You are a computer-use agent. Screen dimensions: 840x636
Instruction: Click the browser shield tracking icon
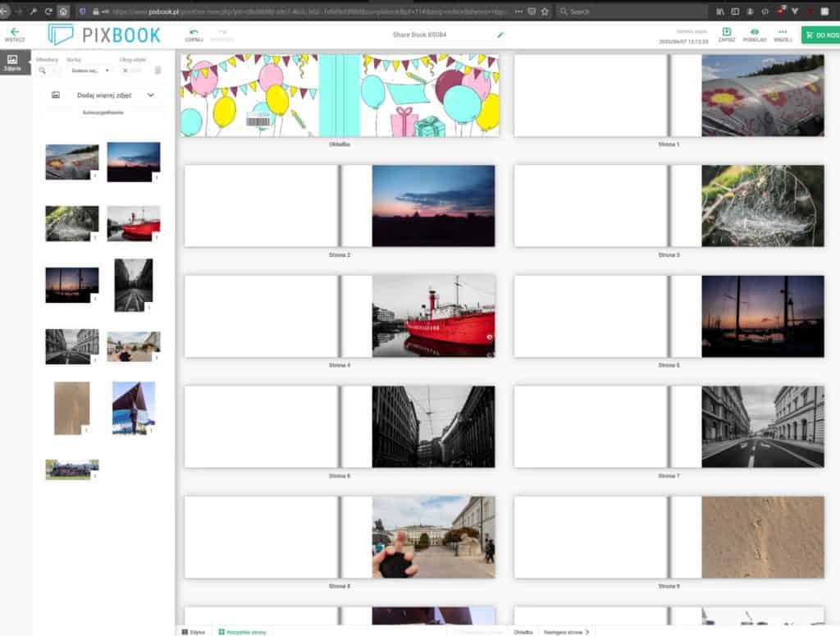pos(82,11)
